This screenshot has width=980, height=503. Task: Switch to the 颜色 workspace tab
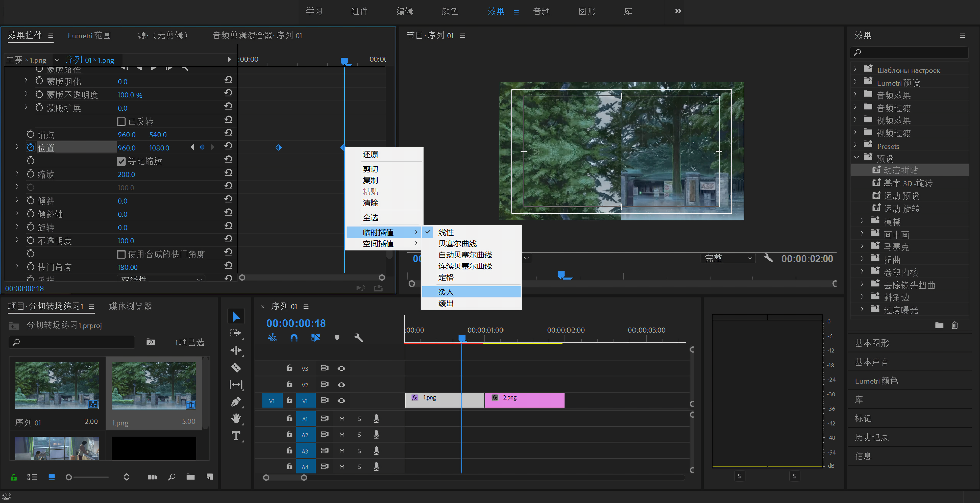click(450, 11)
